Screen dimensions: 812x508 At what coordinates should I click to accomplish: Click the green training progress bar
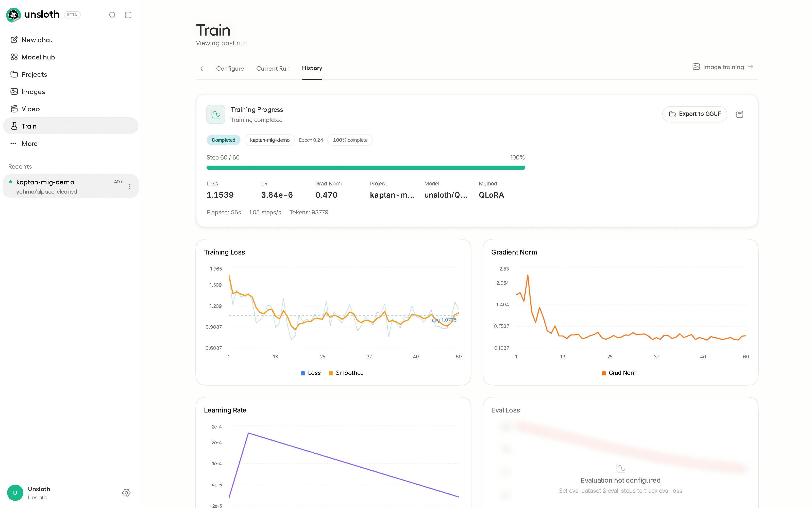366,168
